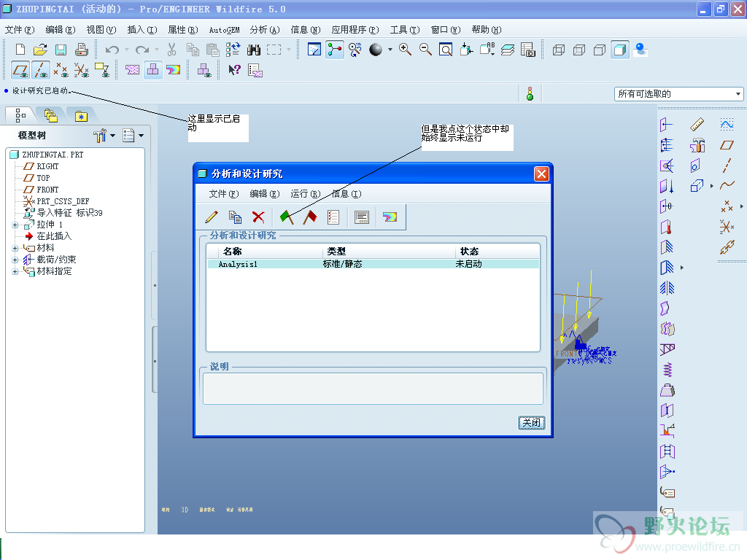Toggle coordinate system display

click(x=82, y=71)
